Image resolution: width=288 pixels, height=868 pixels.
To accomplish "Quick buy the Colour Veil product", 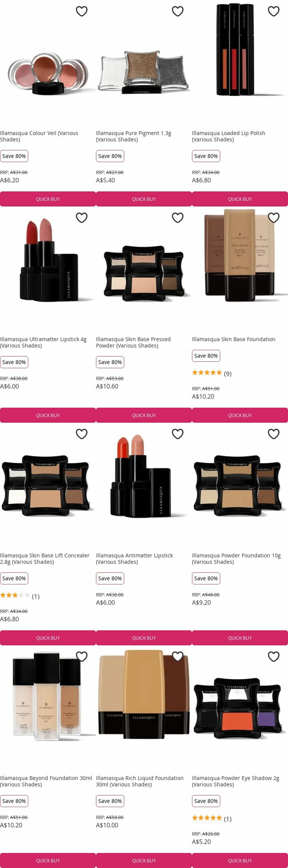I will click(48, 199).
